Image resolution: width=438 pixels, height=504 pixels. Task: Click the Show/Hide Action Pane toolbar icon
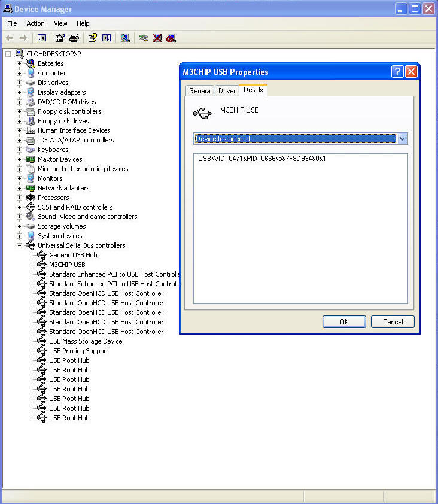107,38
